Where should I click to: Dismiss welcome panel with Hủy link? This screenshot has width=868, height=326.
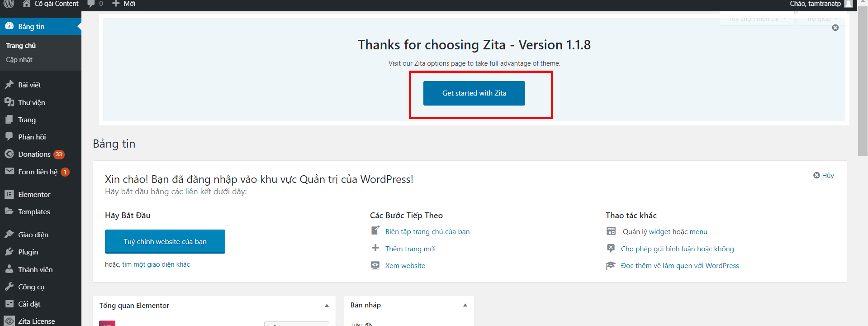(x=824, y=176)
